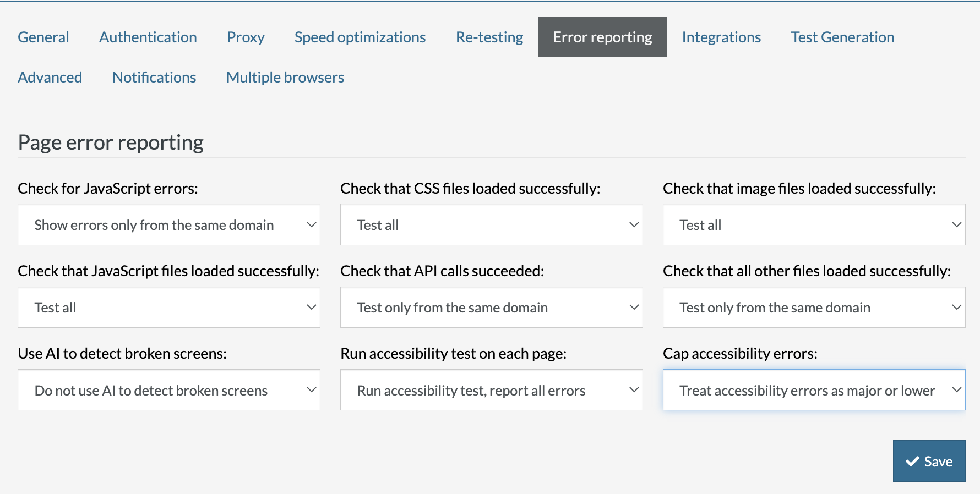Image resolution: width=980 pixels, height=494 pixels.
Task: Expand the Check for JavaScript errors dropdown
Action: point(168,225)
